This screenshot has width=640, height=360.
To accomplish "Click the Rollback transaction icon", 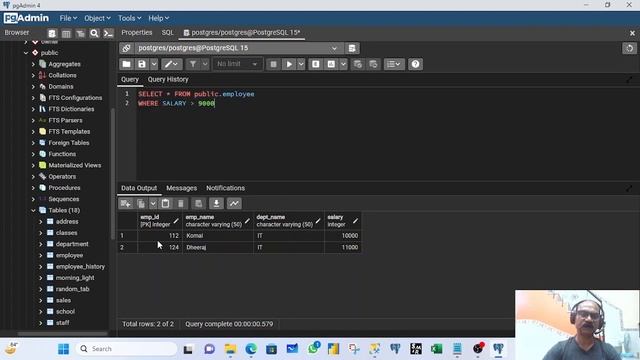I will [x=373, y=64].
